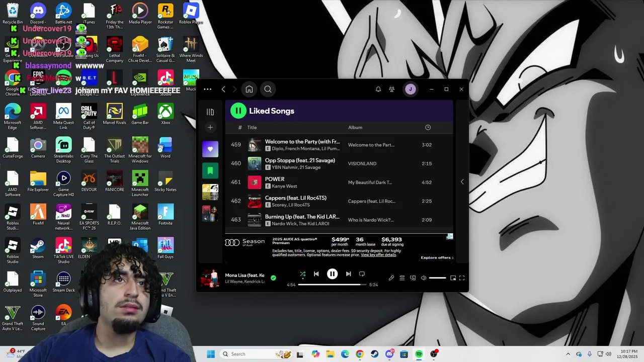The image size is (644, 362).
Task: Click the Mona Lisa album art thumbnail
Action: tap(210, 278)
